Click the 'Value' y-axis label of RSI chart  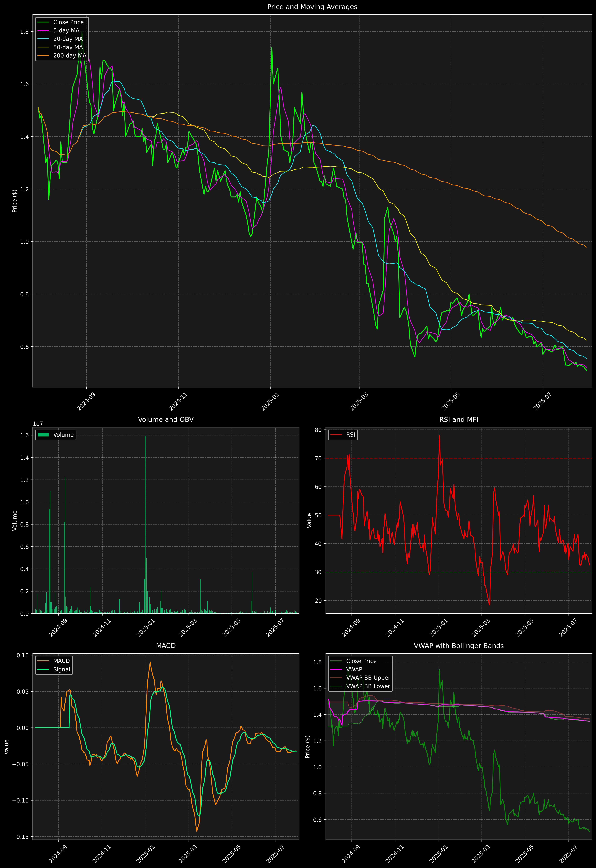[x=309, y=520]
